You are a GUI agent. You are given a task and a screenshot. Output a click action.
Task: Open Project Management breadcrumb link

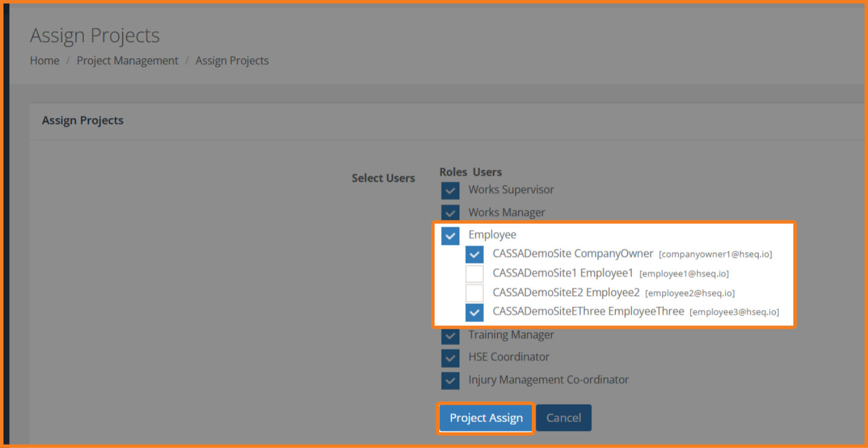pos(127,61)
